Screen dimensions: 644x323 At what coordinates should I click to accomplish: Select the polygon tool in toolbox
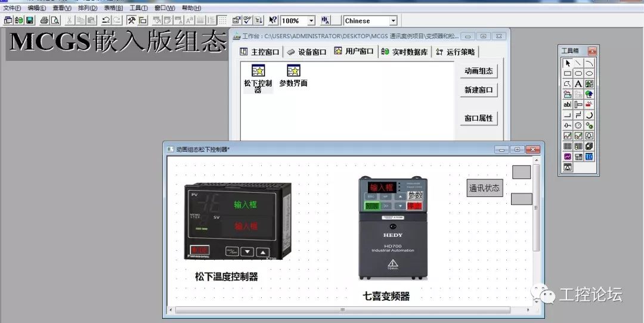pos(568,84)
